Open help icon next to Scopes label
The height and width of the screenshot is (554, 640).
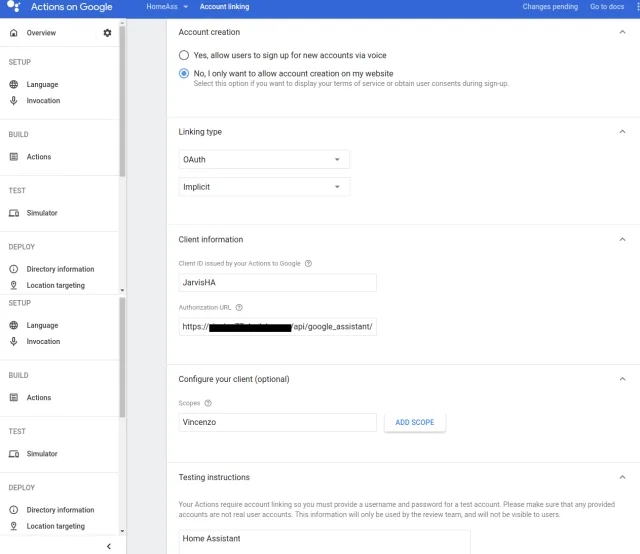(208, 403)
